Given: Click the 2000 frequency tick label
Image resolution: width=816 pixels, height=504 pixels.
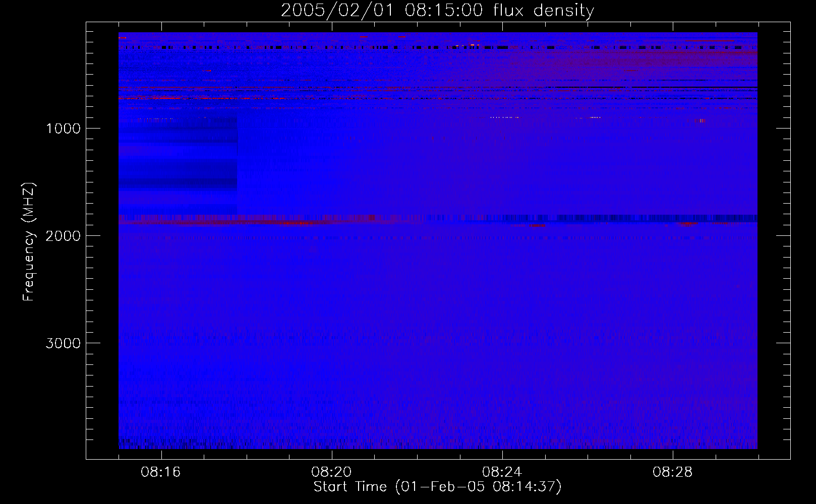Looking at the screenshot, I should click(63, 236).
